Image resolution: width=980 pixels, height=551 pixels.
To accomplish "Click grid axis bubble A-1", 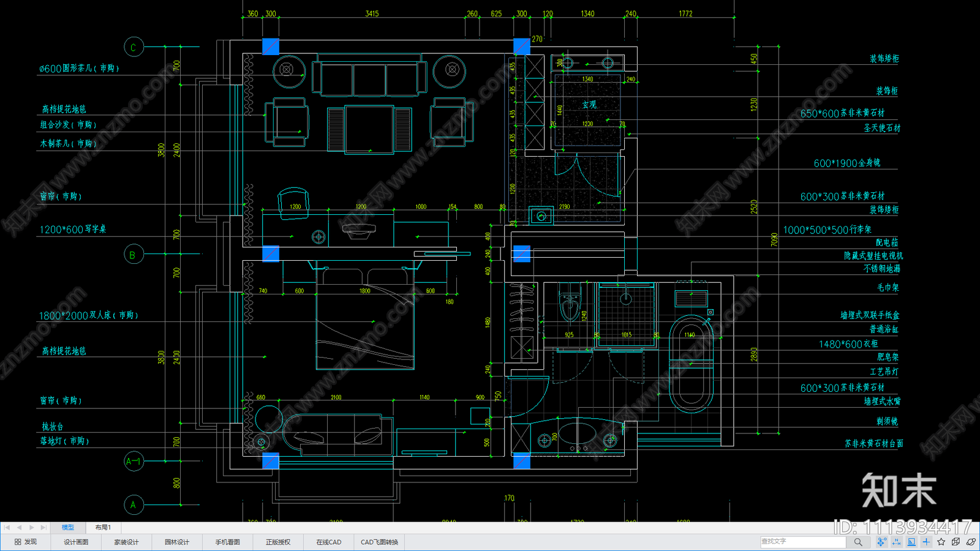I will tap(134, 461).
